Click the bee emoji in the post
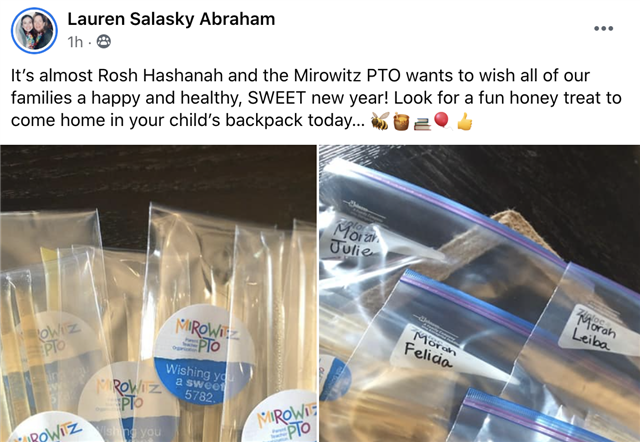Screen dimensions: 640x442 tap(380, 121)
